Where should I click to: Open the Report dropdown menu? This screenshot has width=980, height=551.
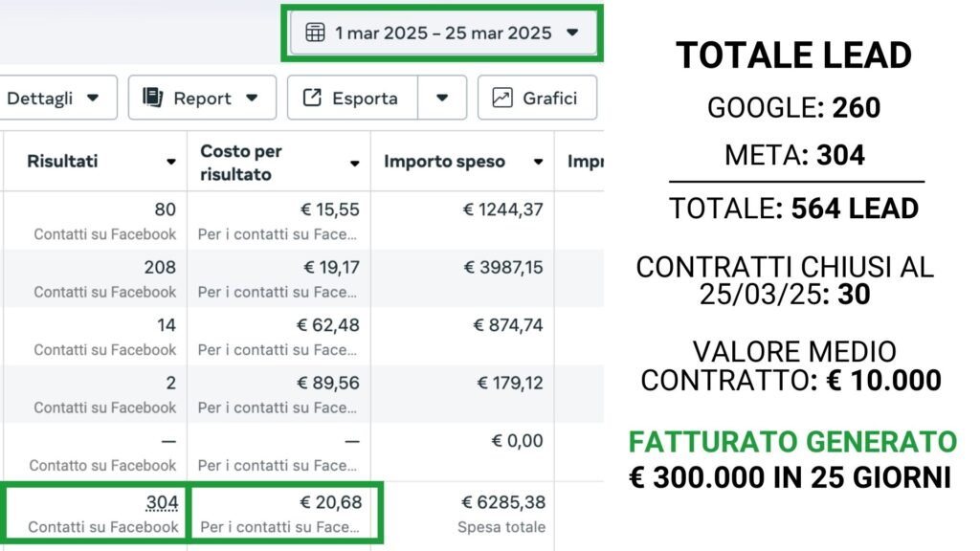click(252, 98)
